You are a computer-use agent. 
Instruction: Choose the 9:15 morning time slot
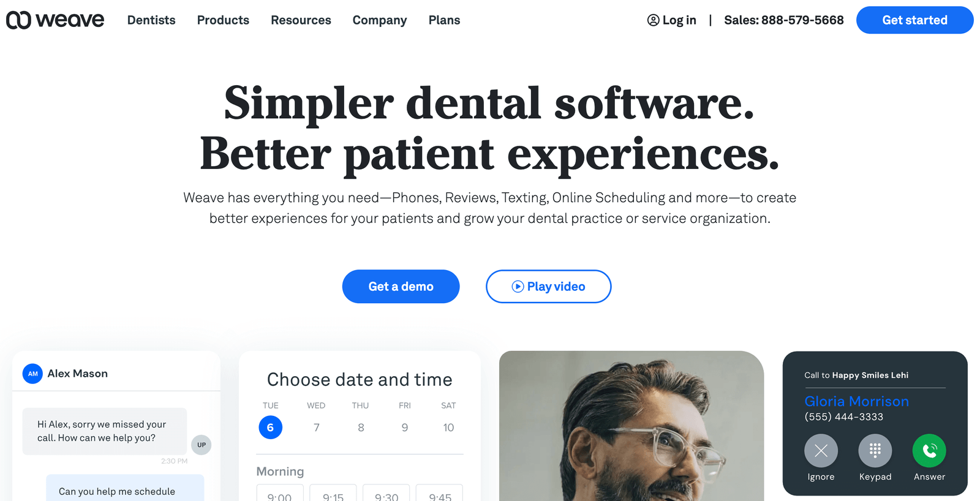333,493
